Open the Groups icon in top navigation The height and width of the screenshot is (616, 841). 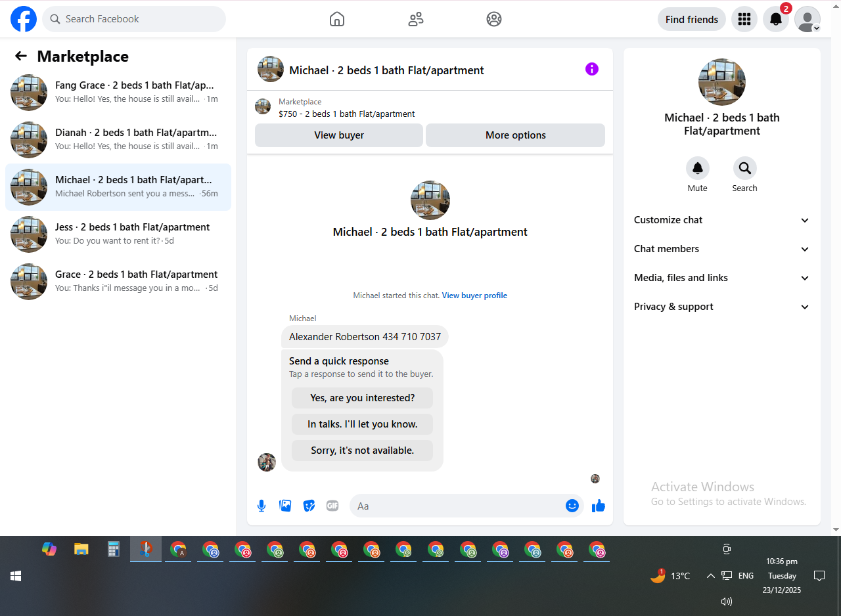tap(494, 19)
